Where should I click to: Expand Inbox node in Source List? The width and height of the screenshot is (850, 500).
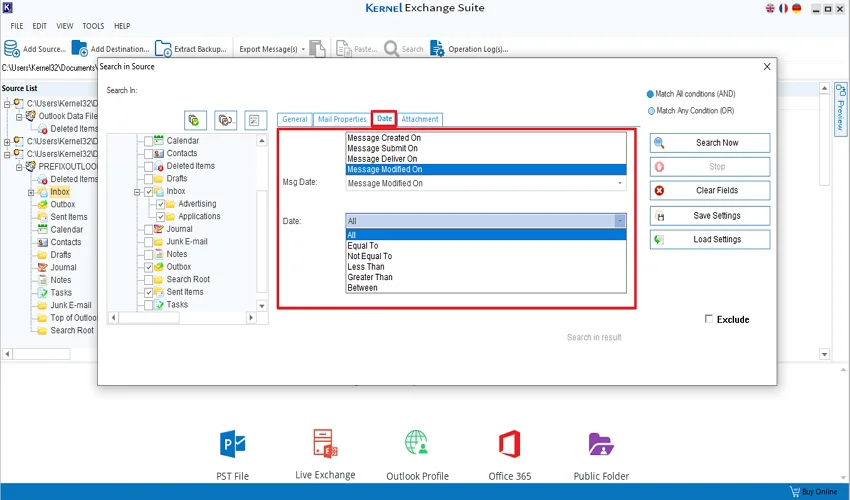tap(31, 193)
